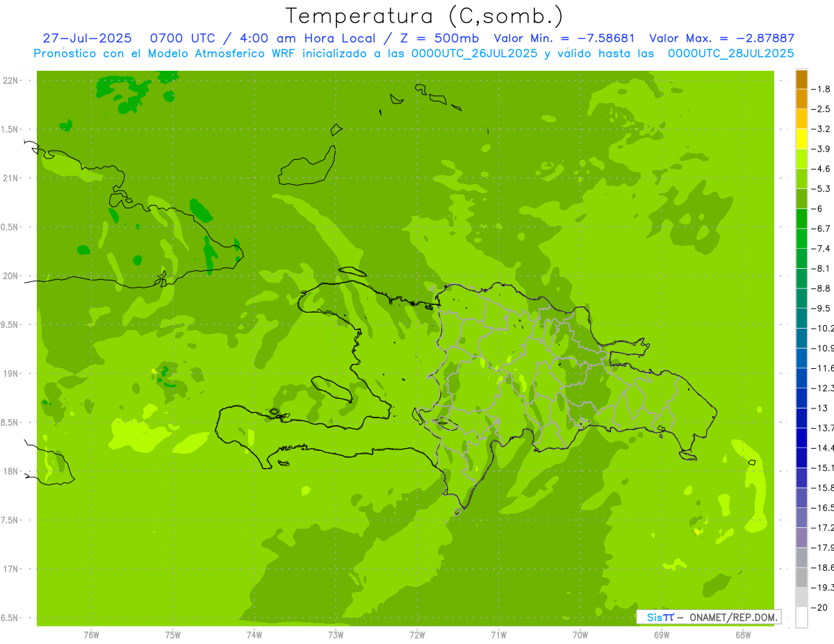The width and height of the screenshot is (834, 644).
Task: Pick colorbar swatch between -6 and -6.7
Action: [801, 219]
